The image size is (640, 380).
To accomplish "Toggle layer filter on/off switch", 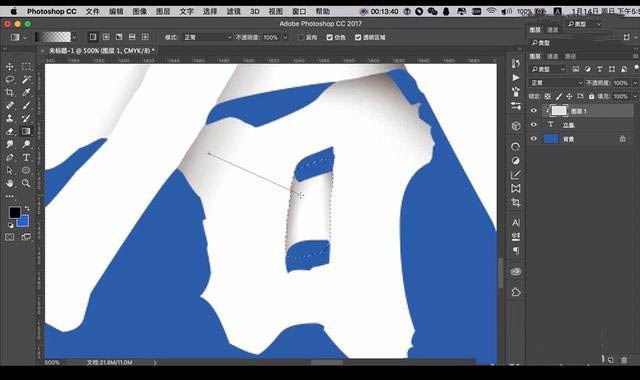I will 636,68.
